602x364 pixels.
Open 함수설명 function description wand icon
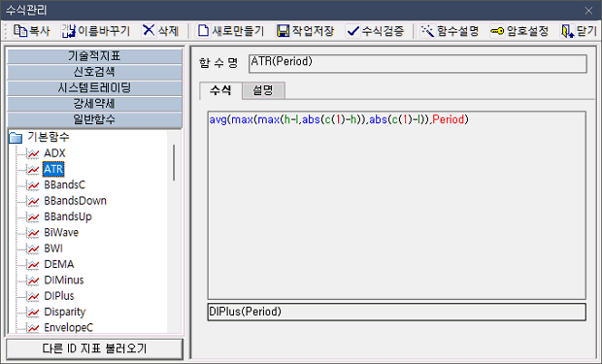point(427,31)
